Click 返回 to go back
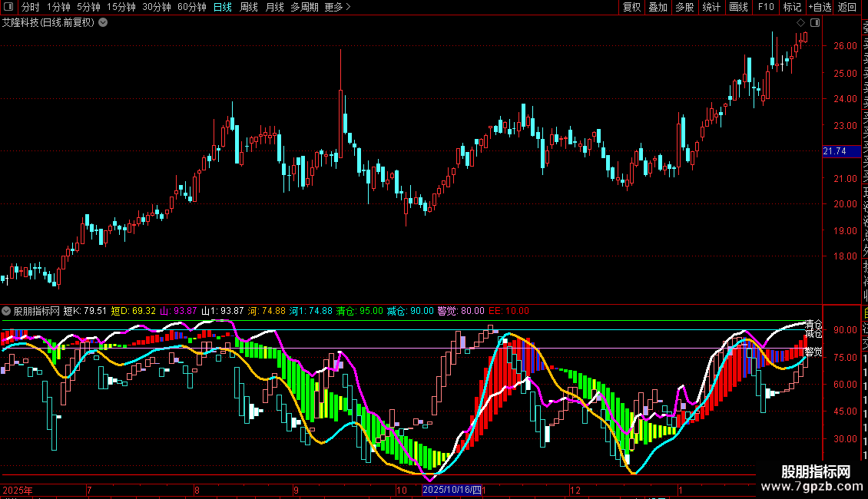The width and height of the screenshot is (868, 499). tap(847, 8)
